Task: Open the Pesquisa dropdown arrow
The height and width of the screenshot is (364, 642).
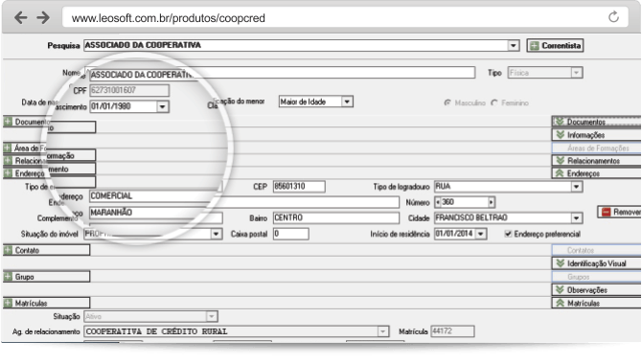Action: (514, 45)
